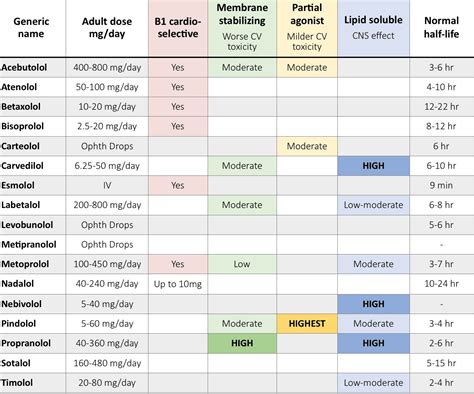
Task: Select the Partial agonist header cell
Action: [307, 28]
